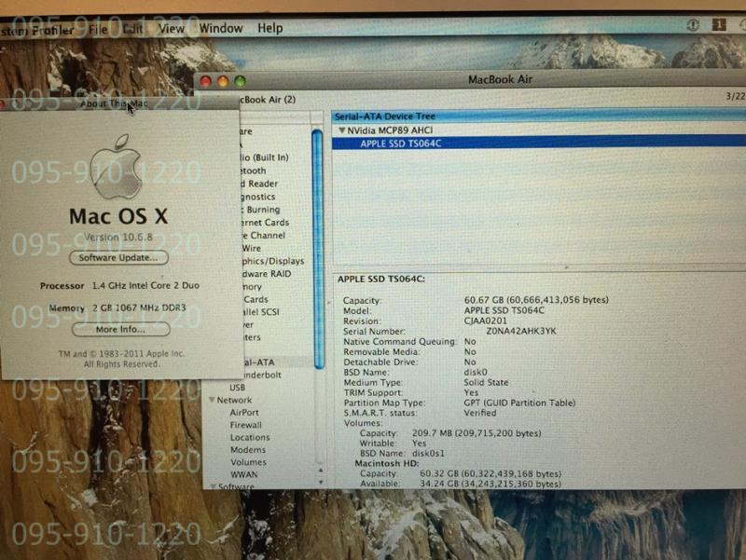The width and height of the screenshot is (746, 560).
Task: Select Network category in the sidebar
Action: coord(234,401)
